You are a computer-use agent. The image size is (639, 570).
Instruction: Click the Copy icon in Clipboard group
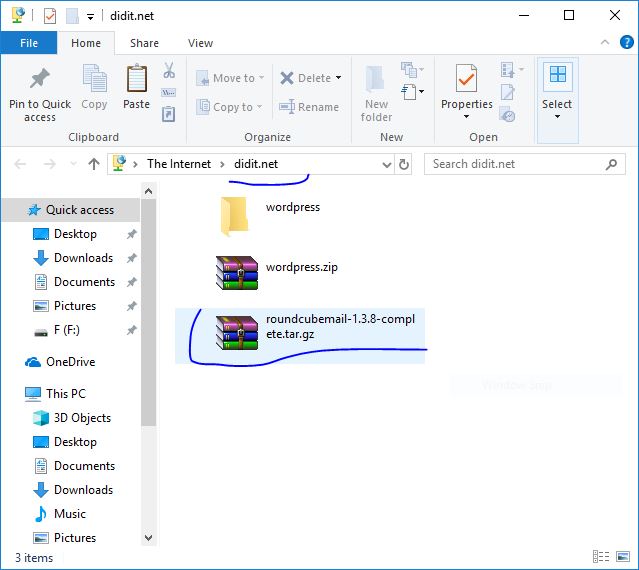(x=94, y=78)
